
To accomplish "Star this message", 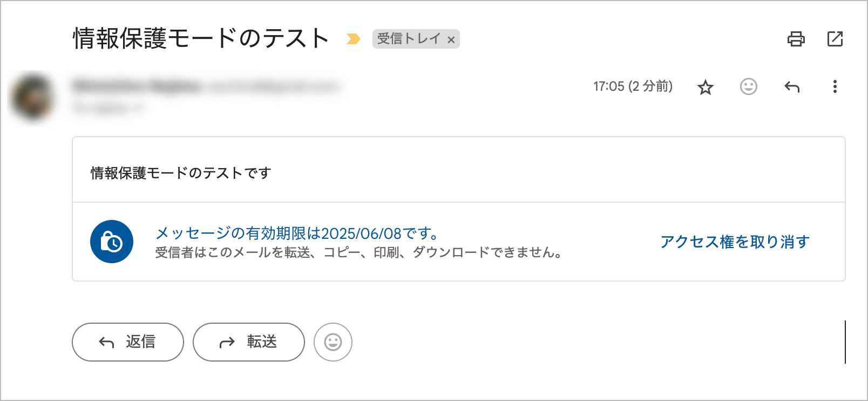I will (x=706, y=87).
